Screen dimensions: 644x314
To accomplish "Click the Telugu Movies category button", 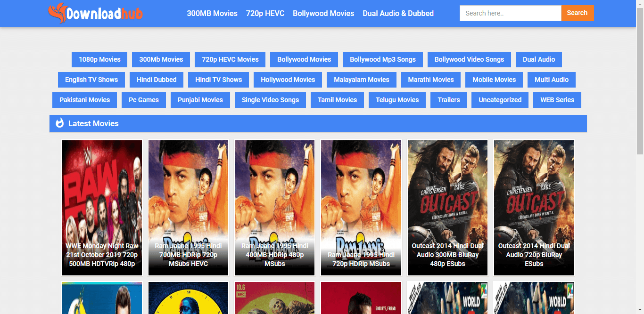I will click(397, 100).
